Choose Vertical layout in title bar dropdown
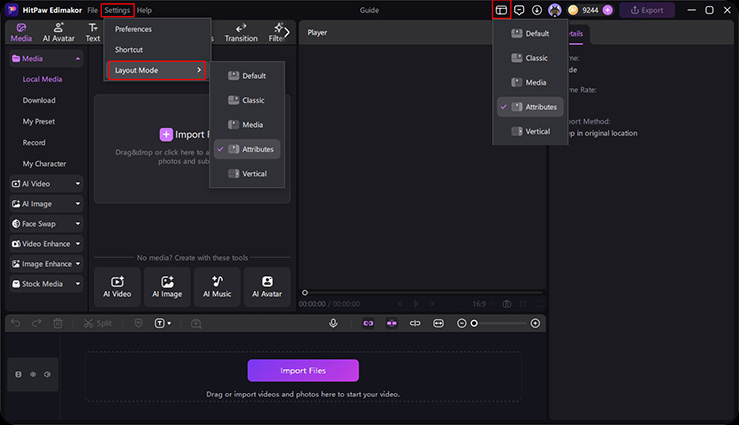Viewport: 739px width, 425px height. (530, 131)
